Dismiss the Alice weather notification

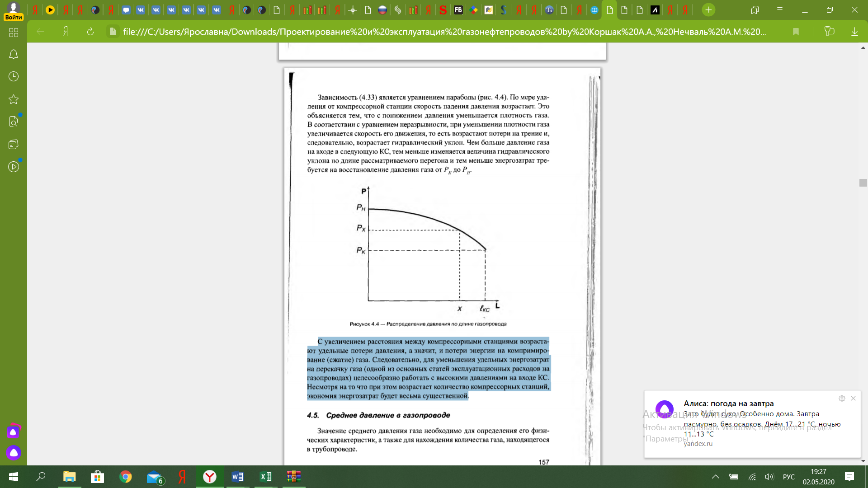(x=853, y=399)
